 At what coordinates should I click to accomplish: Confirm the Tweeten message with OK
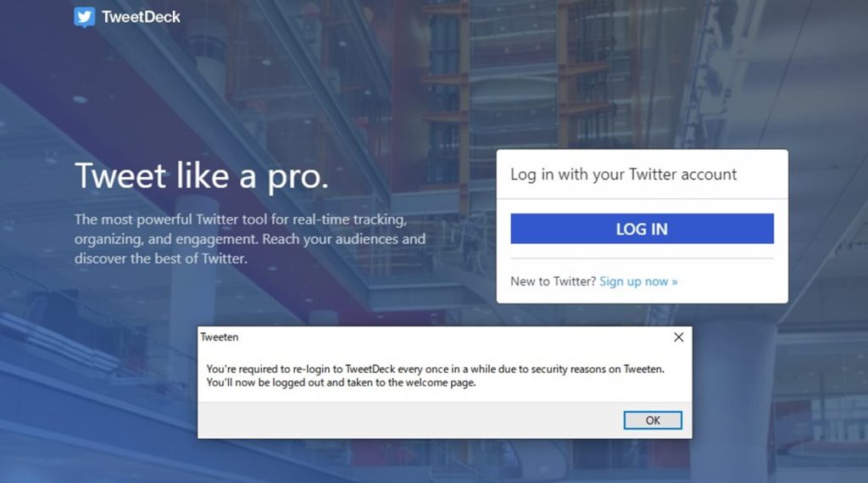tap(653, 420)
